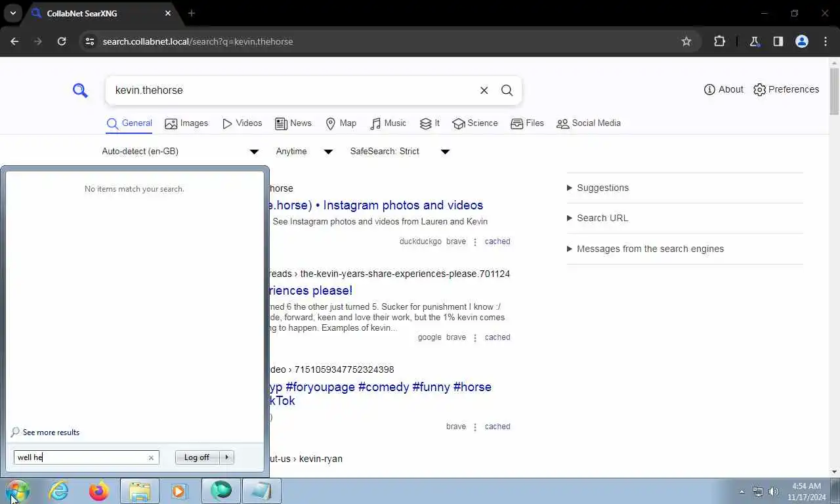The image size is (840, 504).
Task: Open the Chrome profile menu
Action: coord(801,41)
